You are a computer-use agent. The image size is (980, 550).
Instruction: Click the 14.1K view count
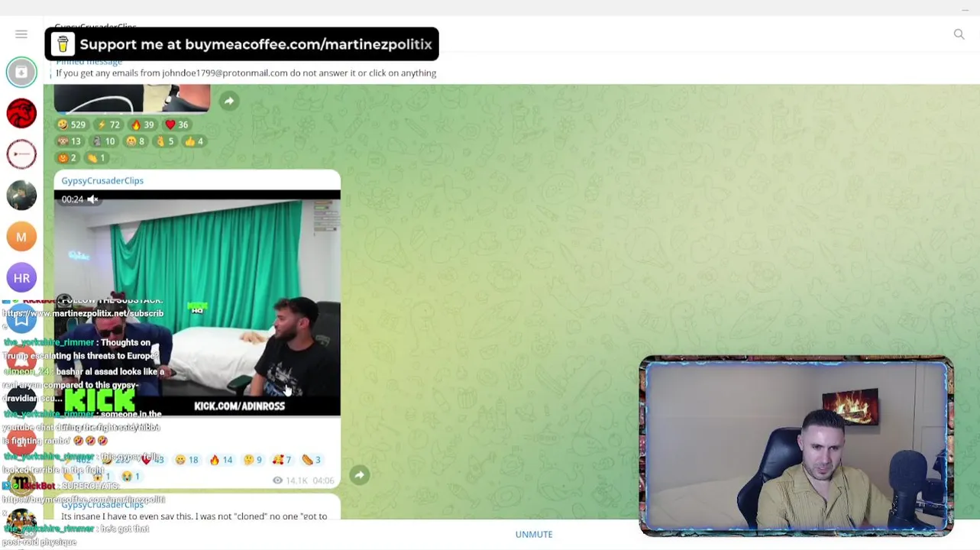click(290, 480)
